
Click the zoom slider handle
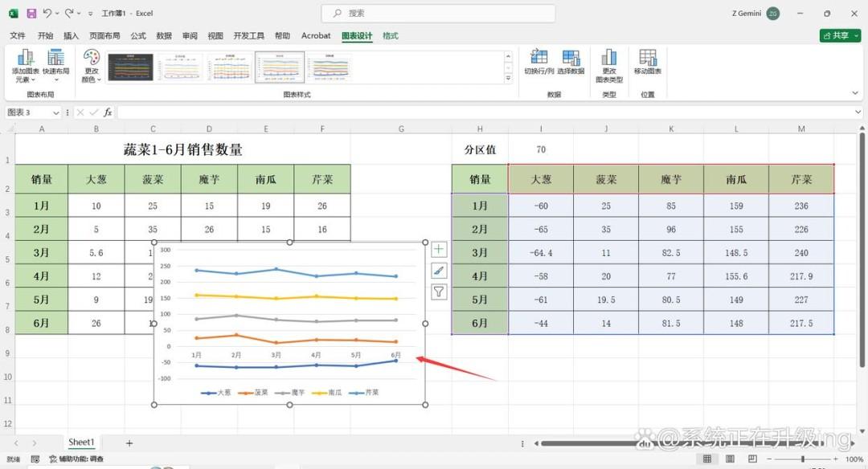point(803,459)
